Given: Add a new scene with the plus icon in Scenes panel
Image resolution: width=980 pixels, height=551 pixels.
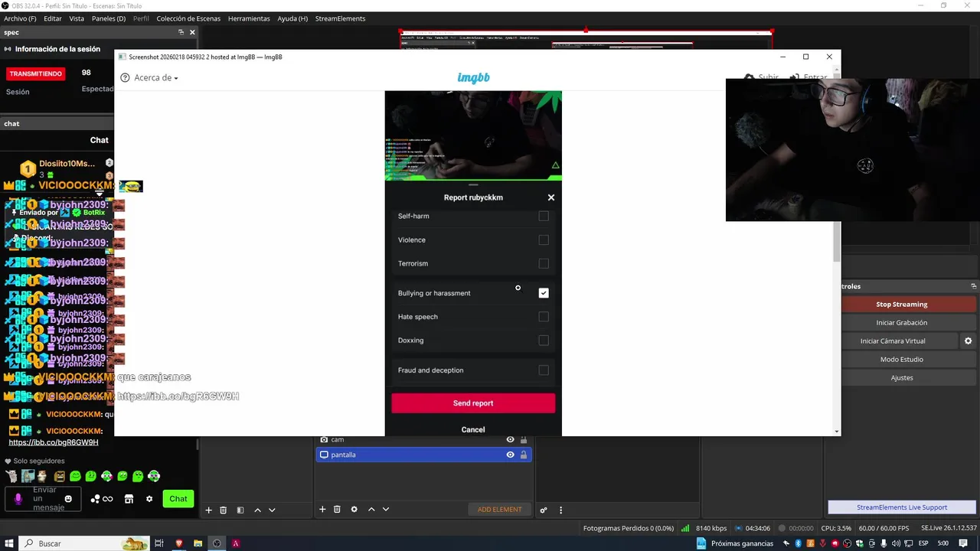Looking at the screenshot, I should coord(208,510).
